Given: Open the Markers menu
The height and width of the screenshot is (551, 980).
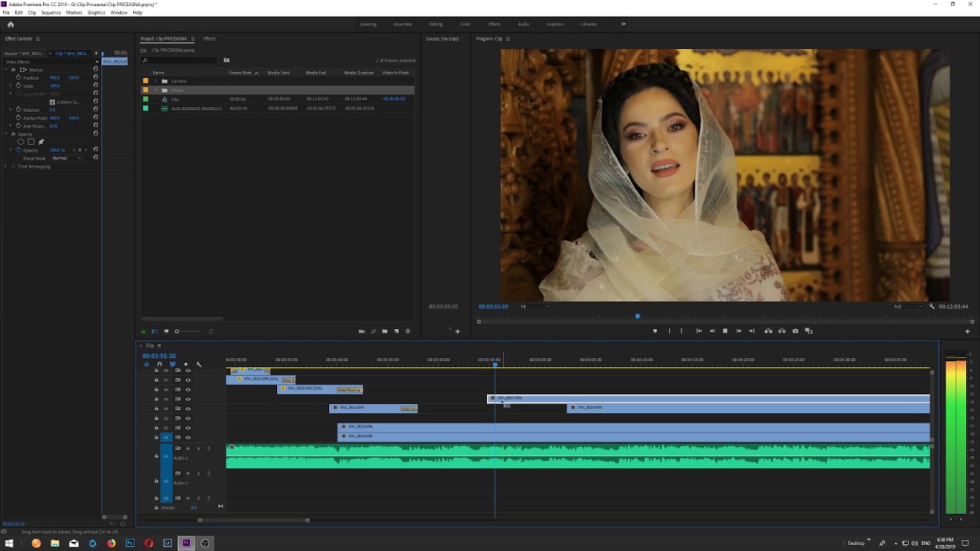Looking at the screenshot, I should click(74, 12).
